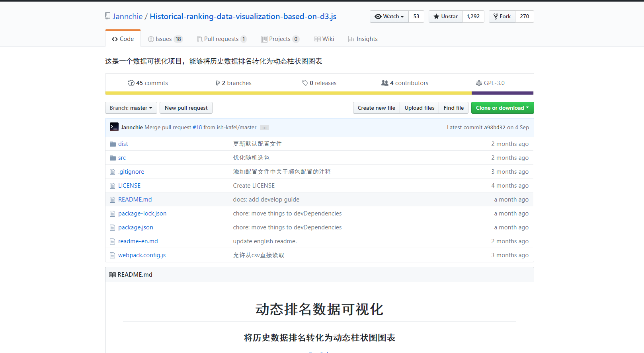Open the Branch: master selector
This screenshot has height=353, width=644.
pos(131,108)
